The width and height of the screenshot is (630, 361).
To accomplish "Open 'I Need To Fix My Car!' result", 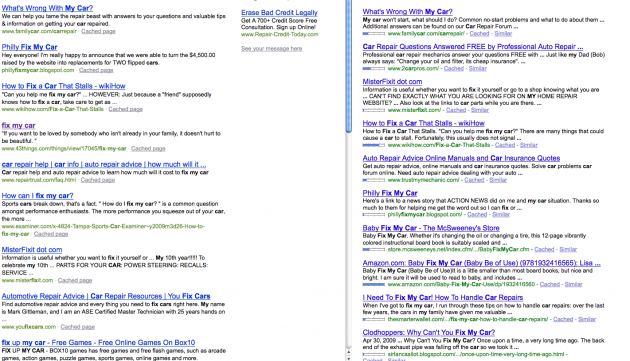I will (443, 298).
